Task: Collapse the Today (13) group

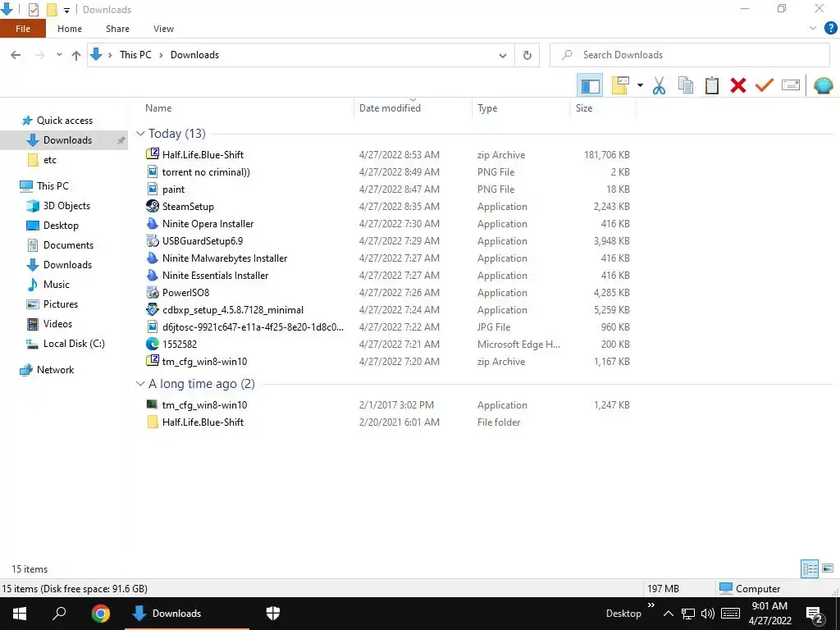Action: tap(140, 134)
